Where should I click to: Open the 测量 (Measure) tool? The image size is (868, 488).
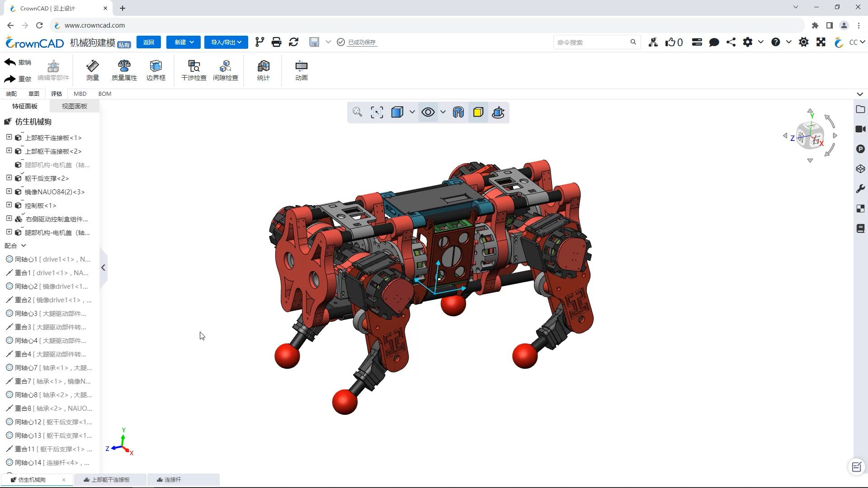click(92, 70)
